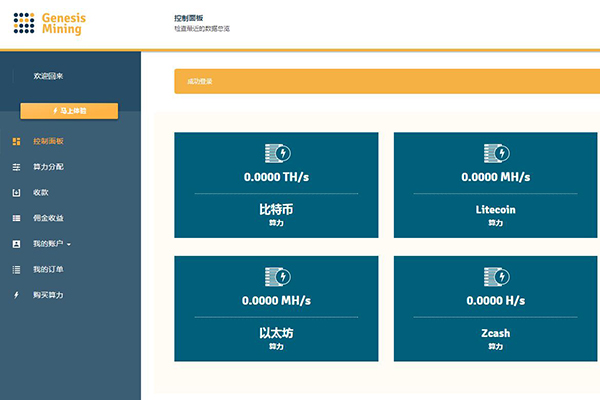Click 0.0000 H/s value

tap(496, 300)
